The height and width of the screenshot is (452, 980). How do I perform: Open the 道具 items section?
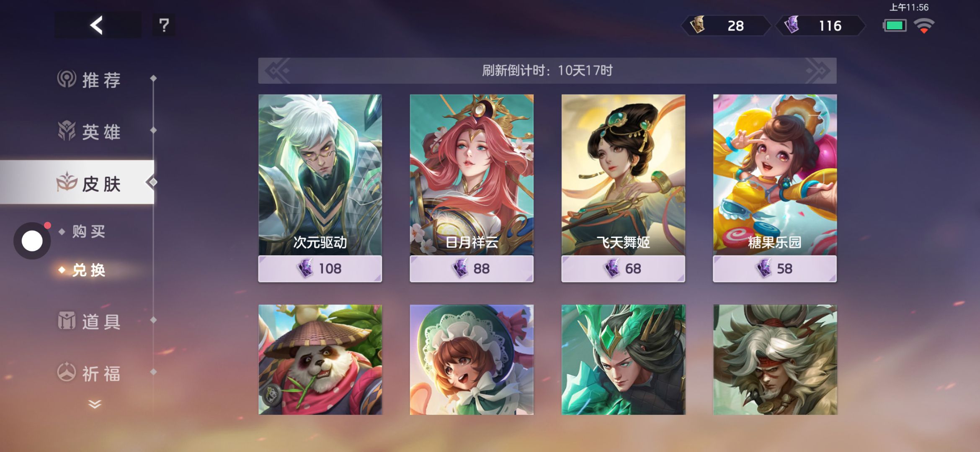pos(90,321)
